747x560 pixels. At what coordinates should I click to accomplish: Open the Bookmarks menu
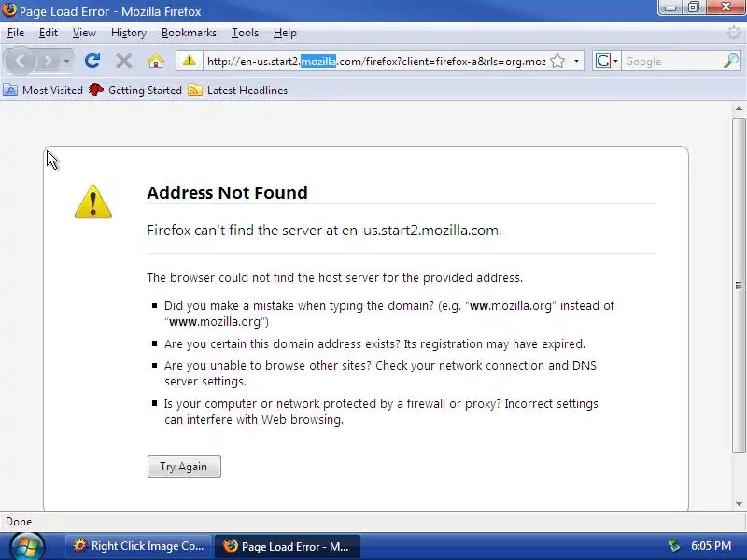(189, 33)
